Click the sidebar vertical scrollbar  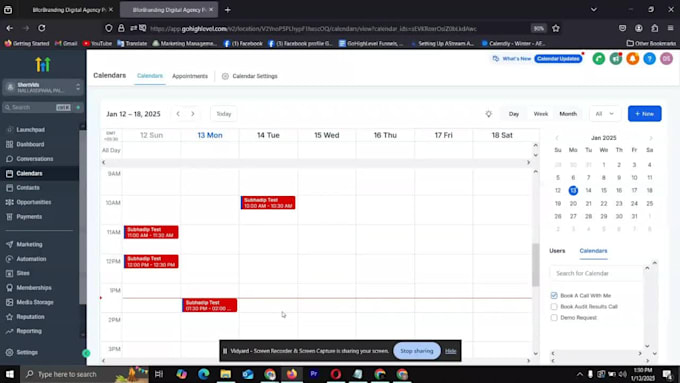pos(82,217)
